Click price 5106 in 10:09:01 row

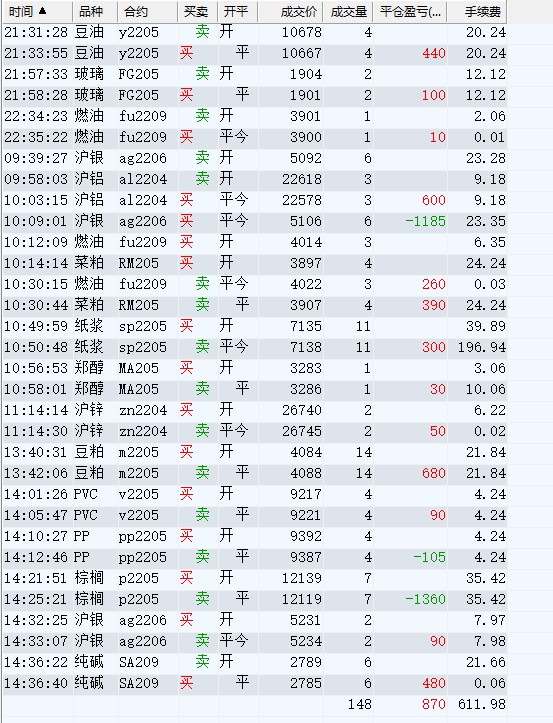(x=305, y=221)
